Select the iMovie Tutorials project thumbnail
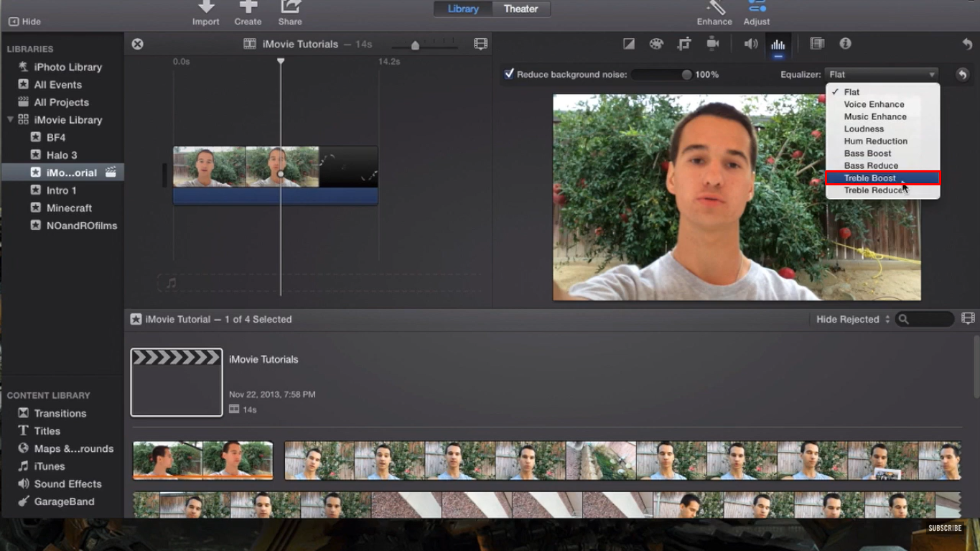Viewport: 980px width, 551px height. click(x=177, y=382)
